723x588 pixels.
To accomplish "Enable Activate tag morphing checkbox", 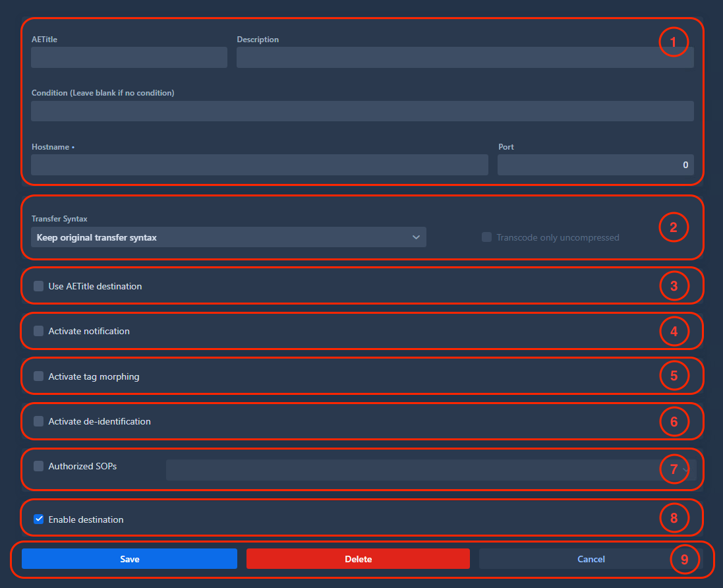I will [39, 376].
